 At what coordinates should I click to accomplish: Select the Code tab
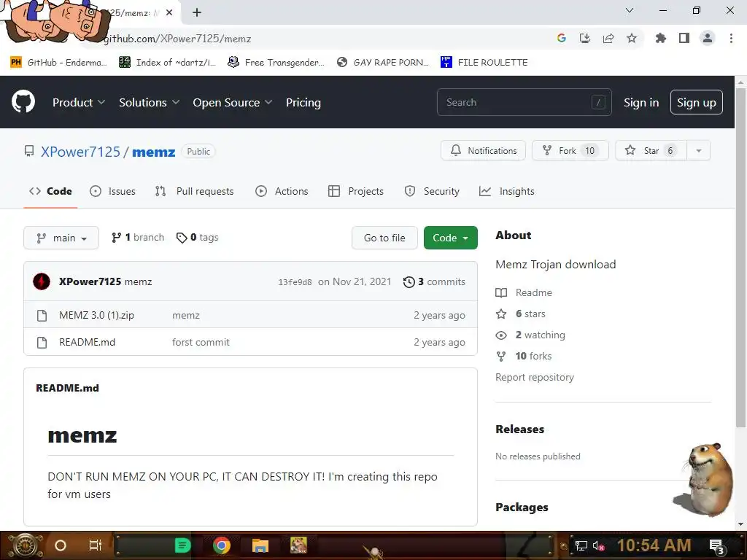pos(50,191)
